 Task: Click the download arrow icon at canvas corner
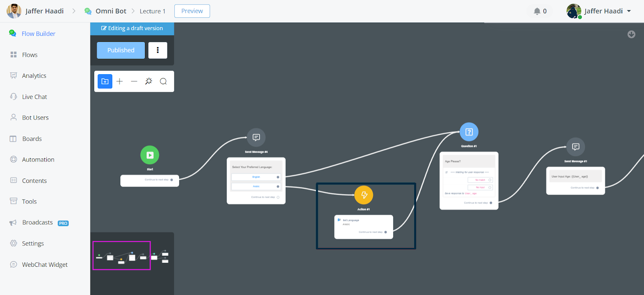point(632,35)
